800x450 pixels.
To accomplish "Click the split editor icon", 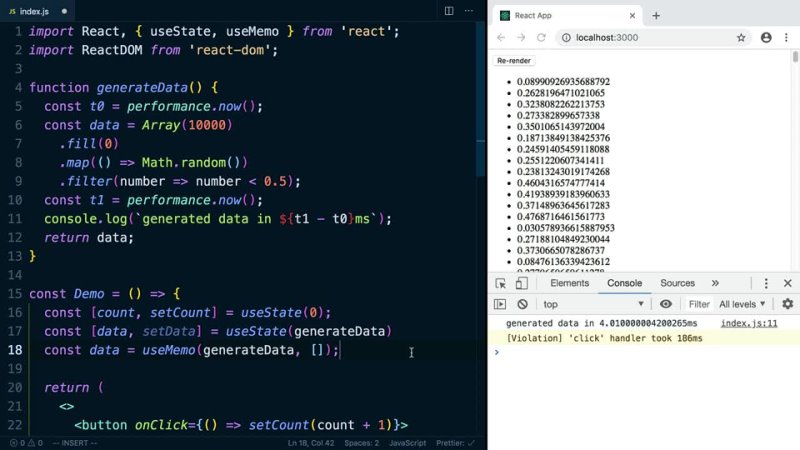I will click(x=449, y=11).
